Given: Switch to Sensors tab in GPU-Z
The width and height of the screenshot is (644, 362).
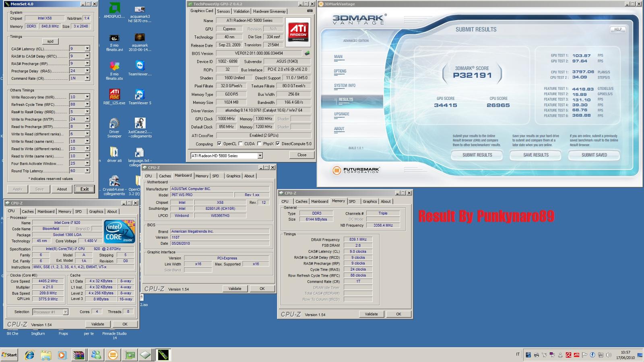Looking at the screenshot, I should (x=223, y=11).
